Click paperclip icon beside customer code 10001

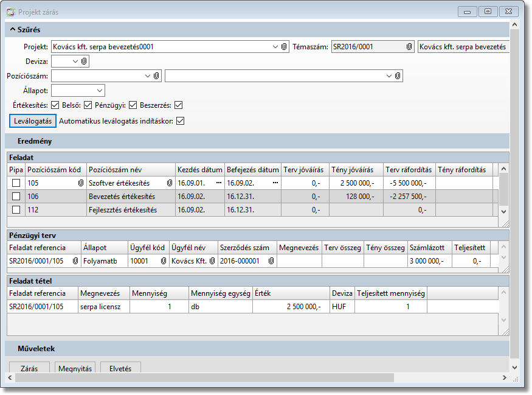pos(164,261)
